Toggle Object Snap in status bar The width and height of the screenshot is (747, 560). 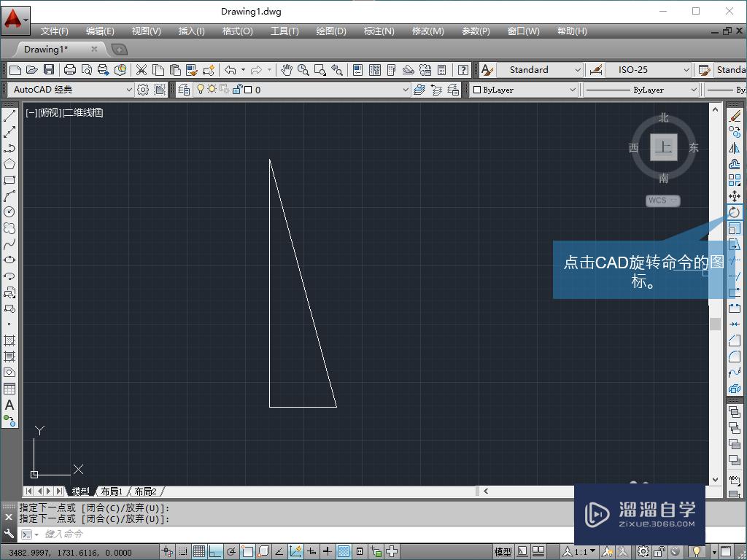tap(247, 551)
